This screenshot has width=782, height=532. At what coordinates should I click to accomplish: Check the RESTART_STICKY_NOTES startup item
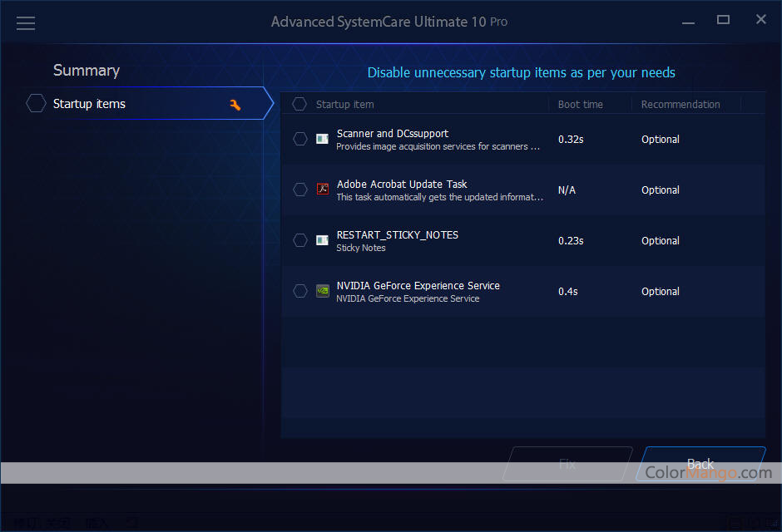pos(299,240)
